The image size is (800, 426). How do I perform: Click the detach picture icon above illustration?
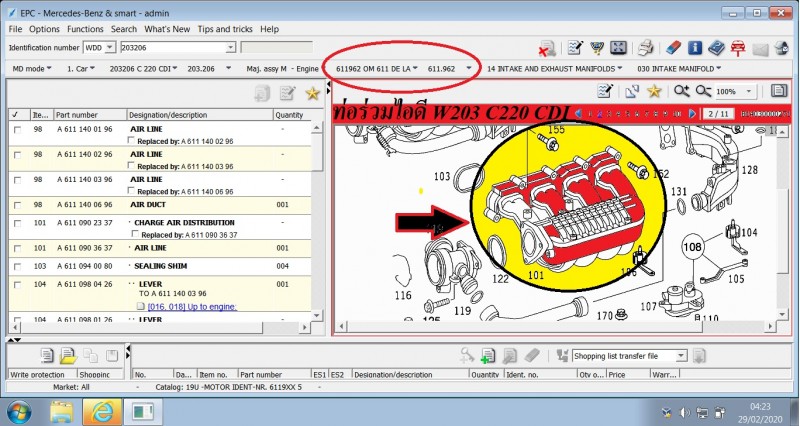pyautogui.click(x=632, y=91)
